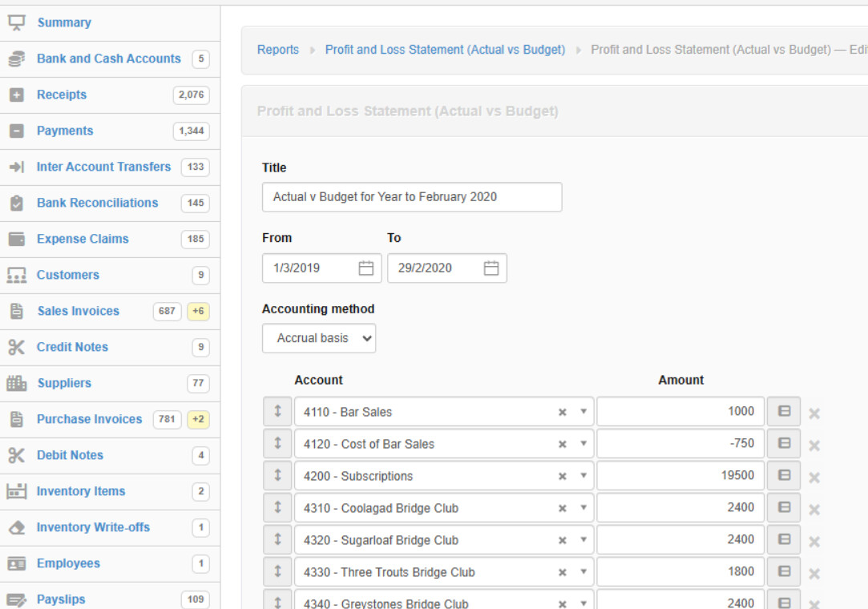Open the Accounting method dropdown
The width and height of the screenshot is (868, 609).
click(319, 338)
